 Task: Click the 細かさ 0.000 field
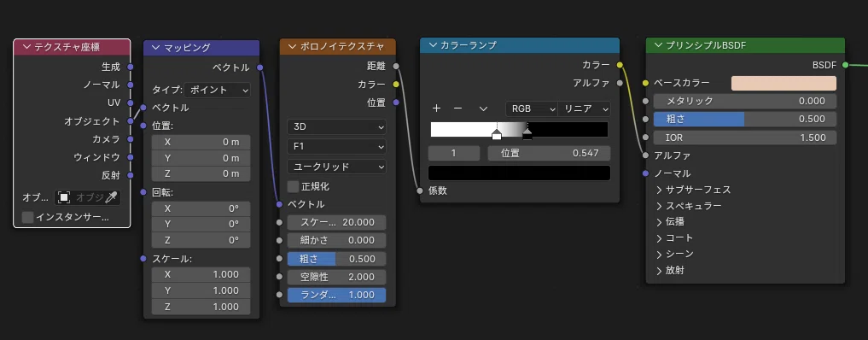(336, 240)
